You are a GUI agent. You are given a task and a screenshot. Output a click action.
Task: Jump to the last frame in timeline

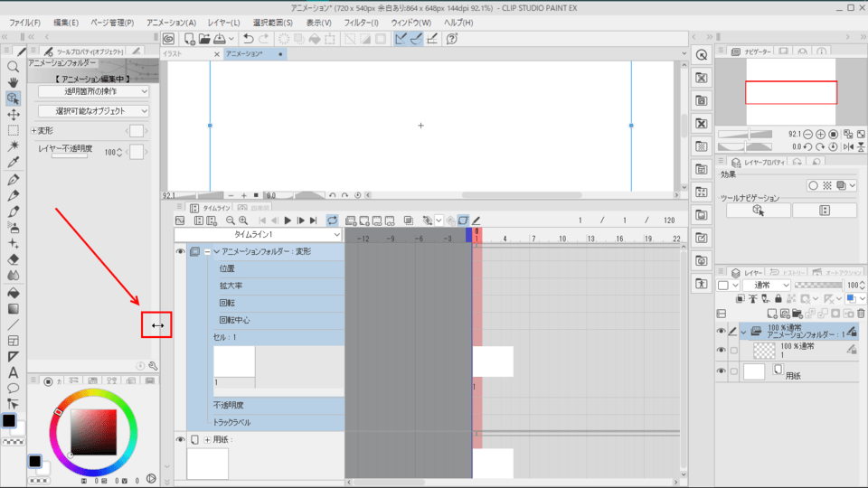coord(314,221)
